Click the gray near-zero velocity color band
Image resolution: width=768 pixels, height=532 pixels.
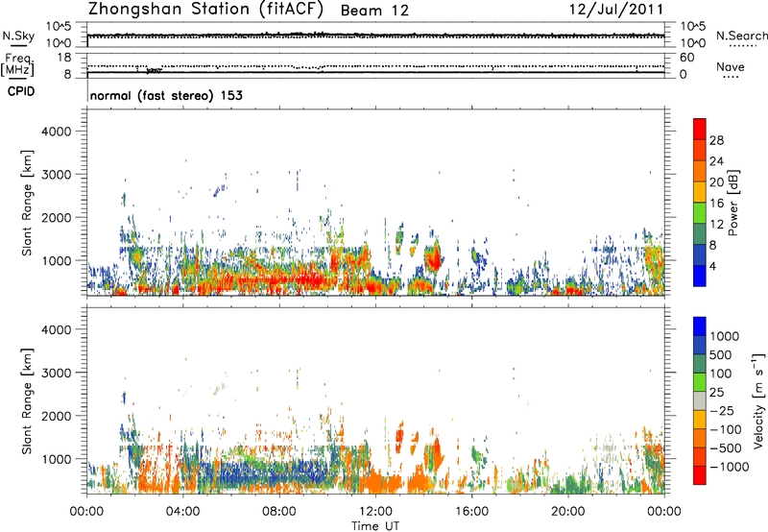[700, 401]
